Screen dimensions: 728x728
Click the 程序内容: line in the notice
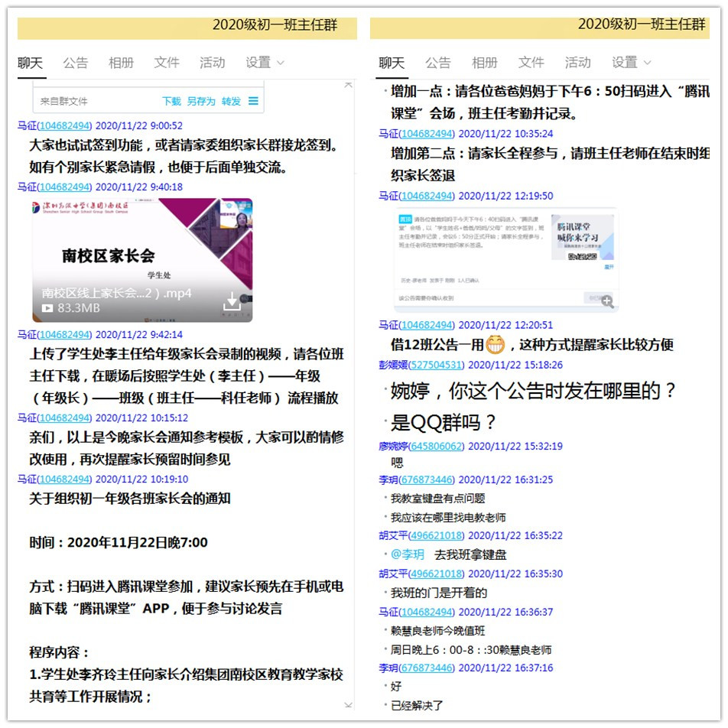(60, 652)
